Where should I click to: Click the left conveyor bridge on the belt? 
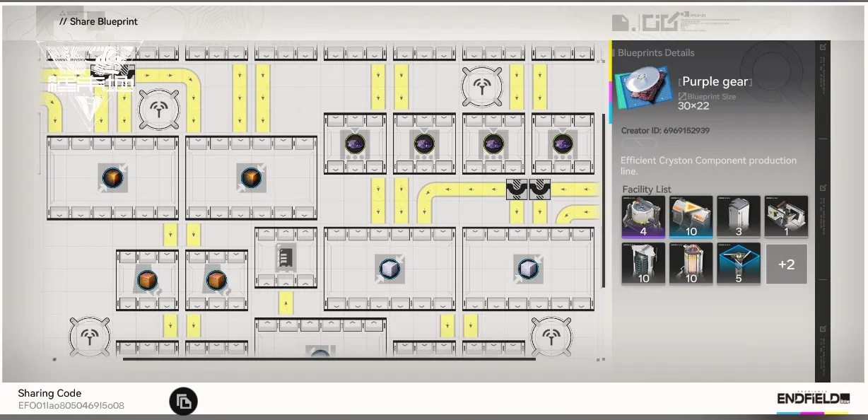tap(517, 189)
